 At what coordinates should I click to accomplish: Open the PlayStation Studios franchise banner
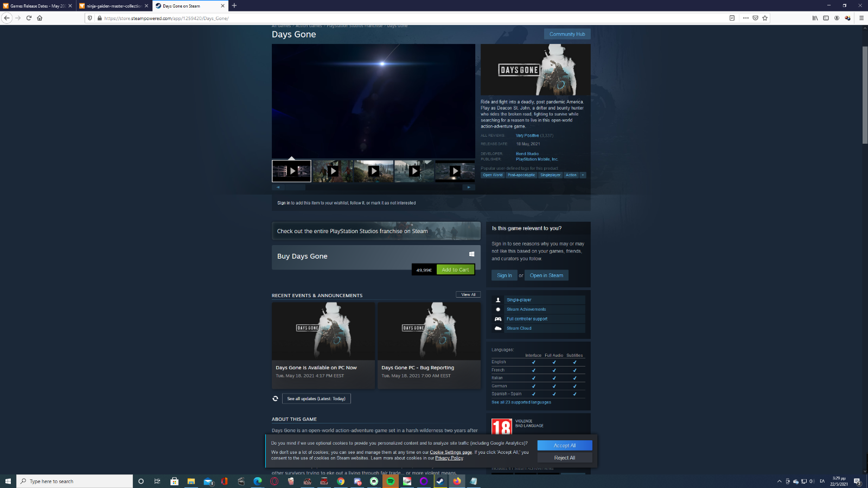click(x=376, y=231)
